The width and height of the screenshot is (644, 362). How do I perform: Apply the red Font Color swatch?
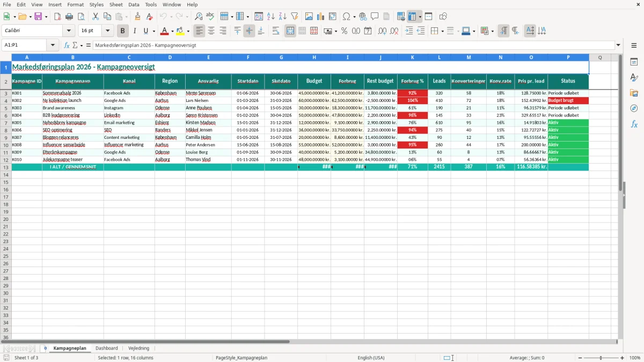click(x=165, y=31)
